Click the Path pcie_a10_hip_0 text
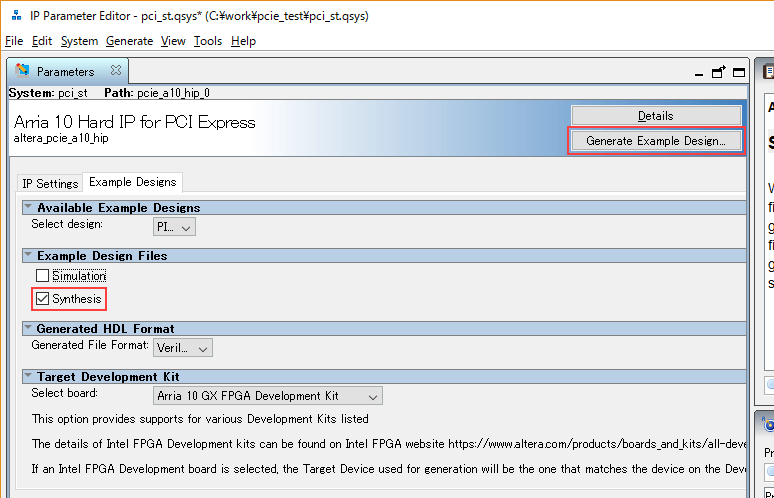Viewport: 774px width, 498px height. [x=157, y=93]
